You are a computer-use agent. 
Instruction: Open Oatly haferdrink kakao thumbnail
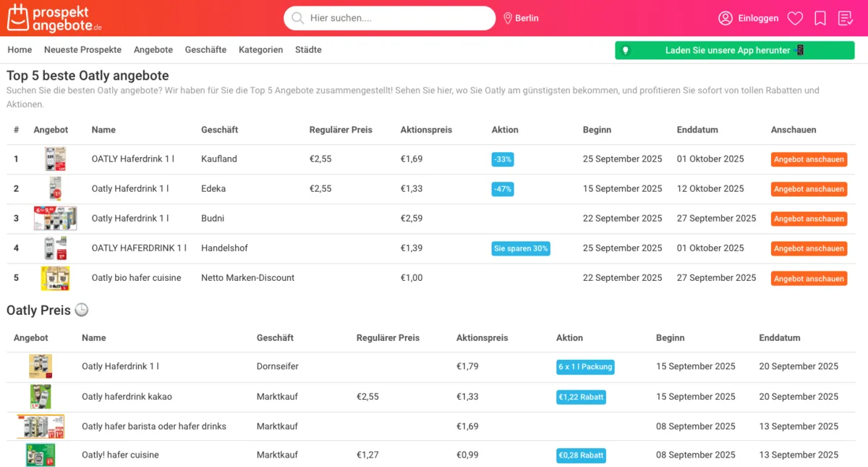[41, 397]
